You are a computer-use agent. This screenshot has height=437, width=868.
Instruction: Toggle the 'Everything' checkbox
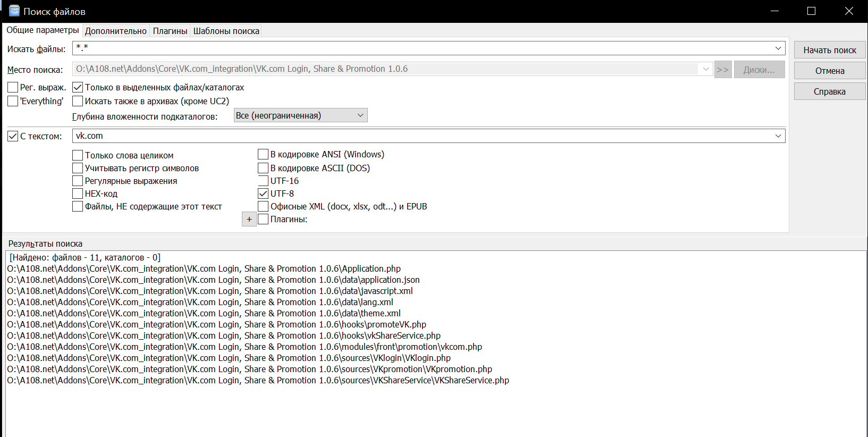[x=13, y=101]
